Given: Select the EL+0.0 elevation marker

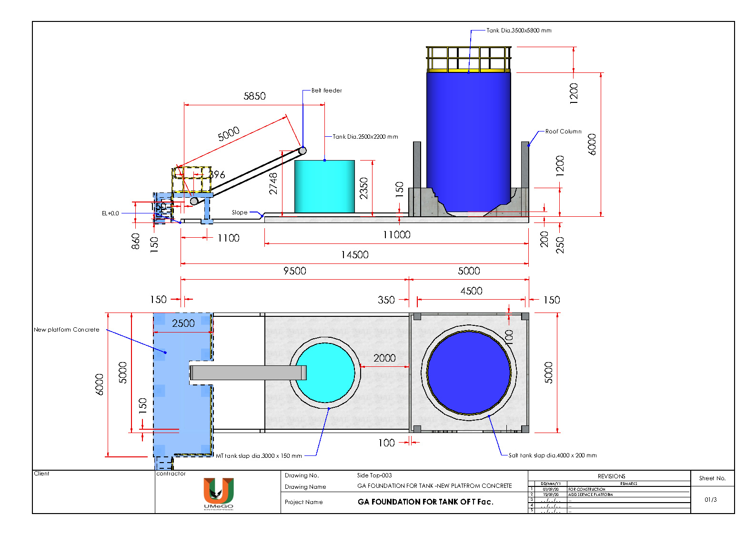Looking at the screenshot, I should [111, 213].
